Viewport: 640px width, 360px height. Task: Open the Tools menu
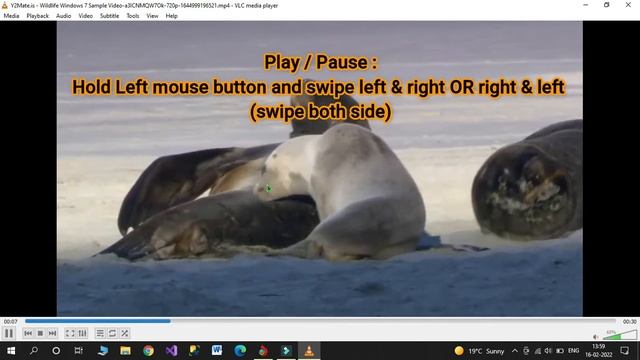133,16
